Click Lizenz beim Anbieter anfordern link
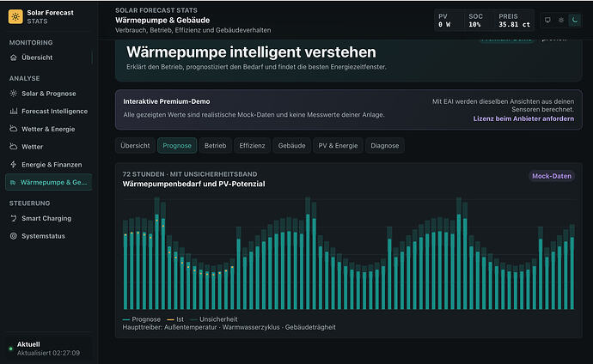Screen dimensions: 593x364 [x=523, y=118]
